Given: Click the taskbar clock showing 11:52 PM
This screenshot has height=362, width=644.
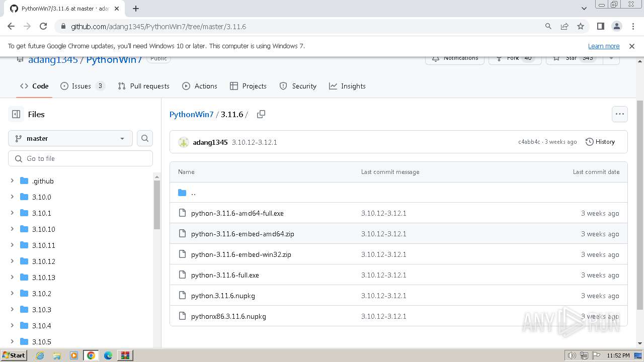Looking at the screenshot, I should [618, 355].
